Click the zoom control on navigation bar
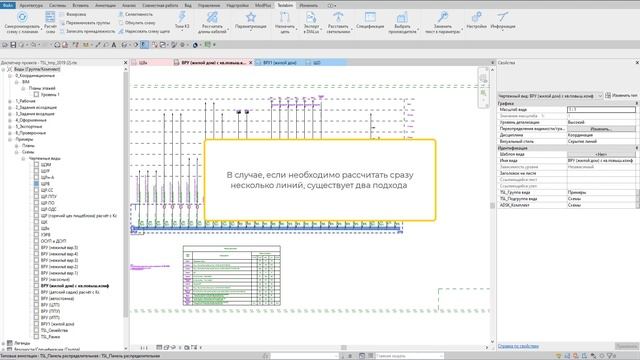The width and height of the screenshot is (640, 360). [x=483, y=93]
